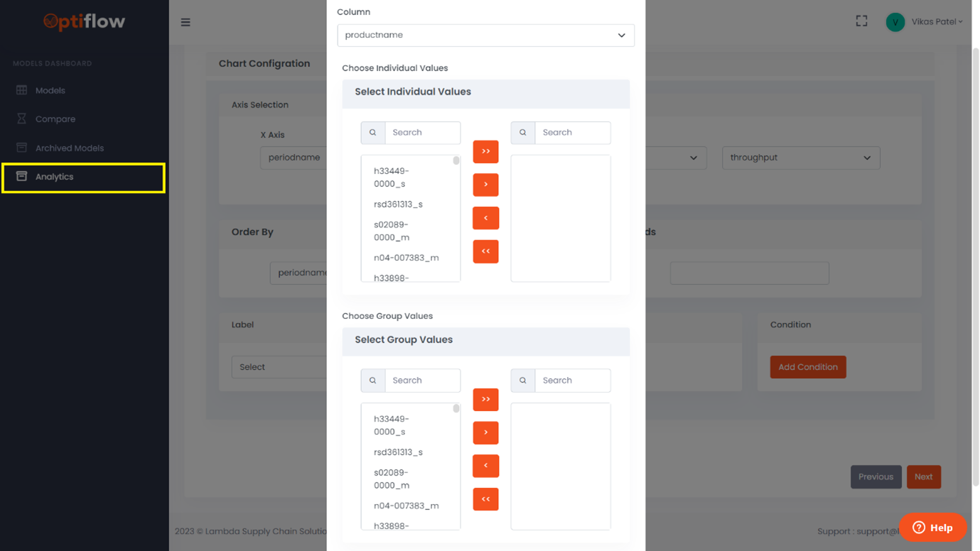Click the Vikas Patel avatar icon
The image size is (980, 551).
(x=895, y=21)
